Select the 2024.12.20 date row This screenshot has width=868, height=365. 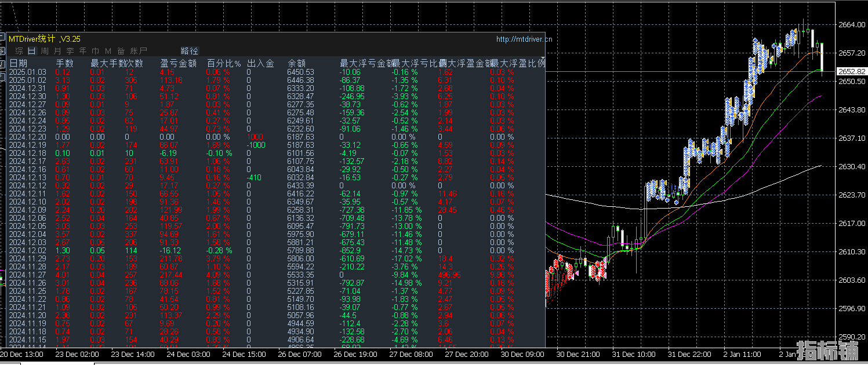pyautogui.click(x=28, y=137)
